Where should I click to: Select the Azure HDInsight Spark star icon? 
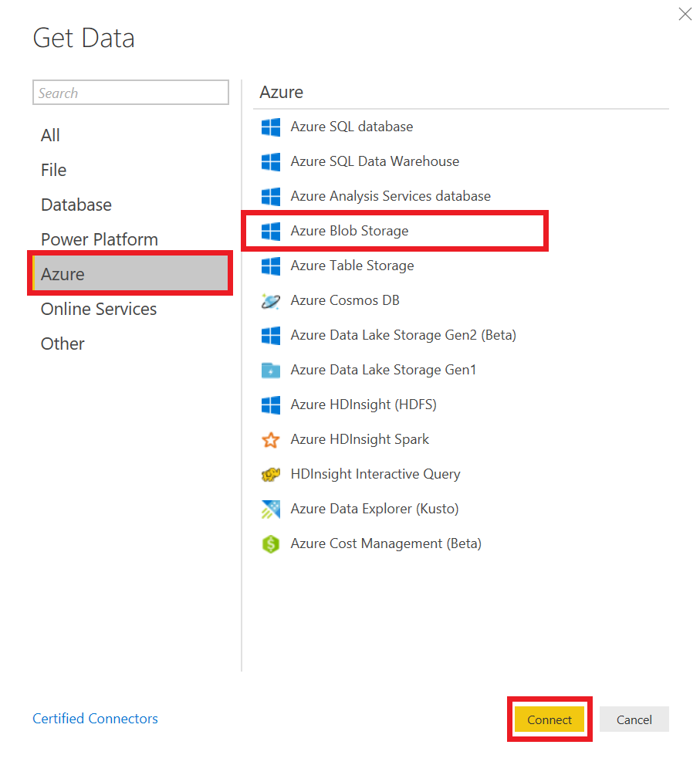[x=271, y=439]
